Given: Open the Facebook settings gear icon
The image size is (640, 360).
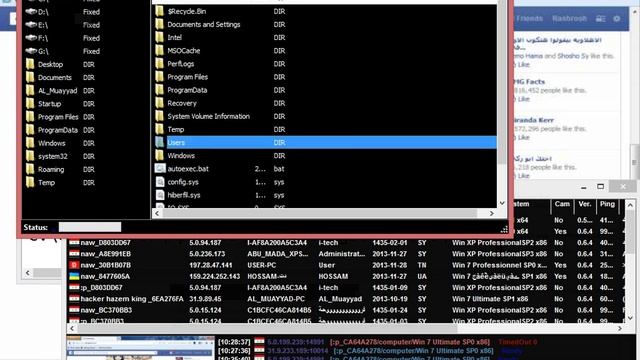Looking at the screenshot, I should (x=617, y=19).
